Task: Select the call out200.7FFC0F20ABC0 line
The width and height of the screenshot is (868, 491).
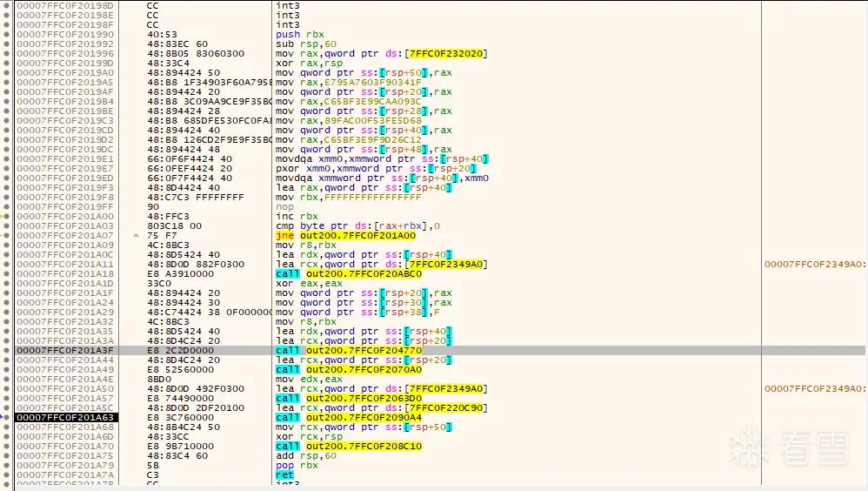Action: coord(349,273)
